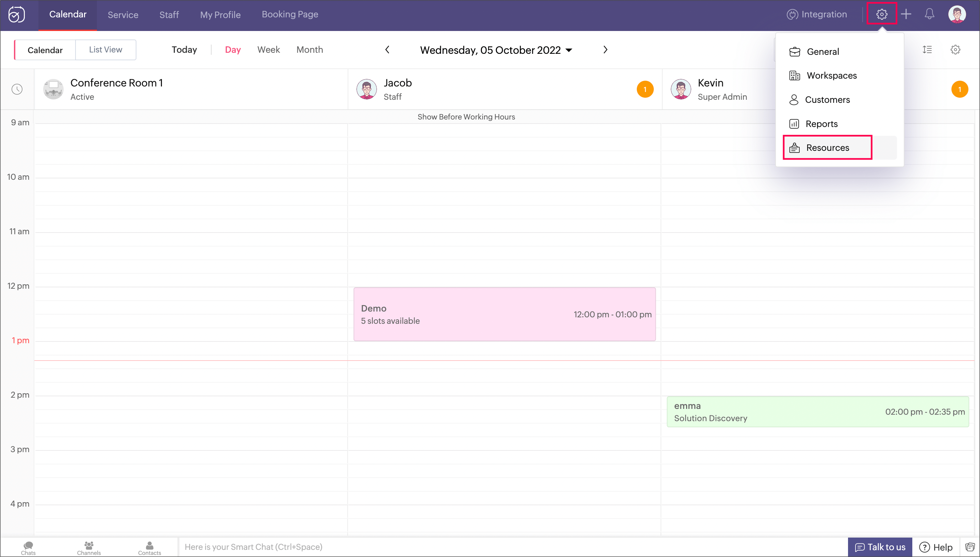
Task: Click the Reports chart icon
Action: click(x=794, y=124)
